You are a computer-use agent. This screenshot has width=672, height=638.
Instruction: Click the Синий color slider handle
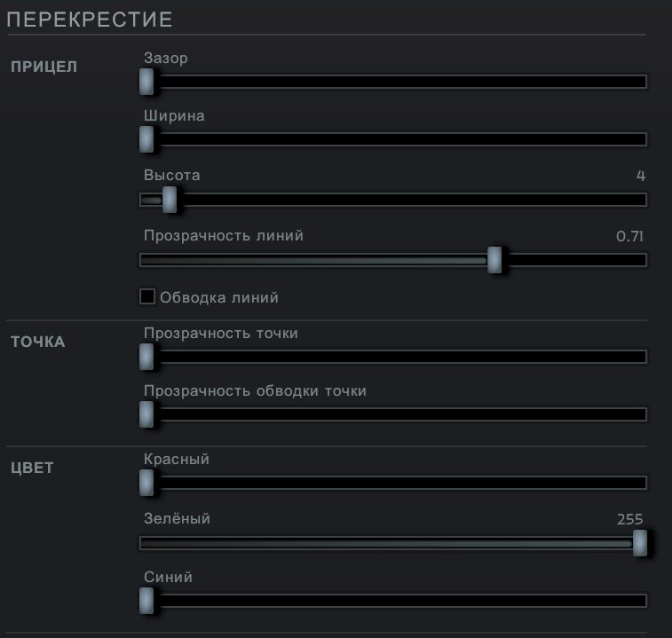pyautogui.click(x=147, y=601)
